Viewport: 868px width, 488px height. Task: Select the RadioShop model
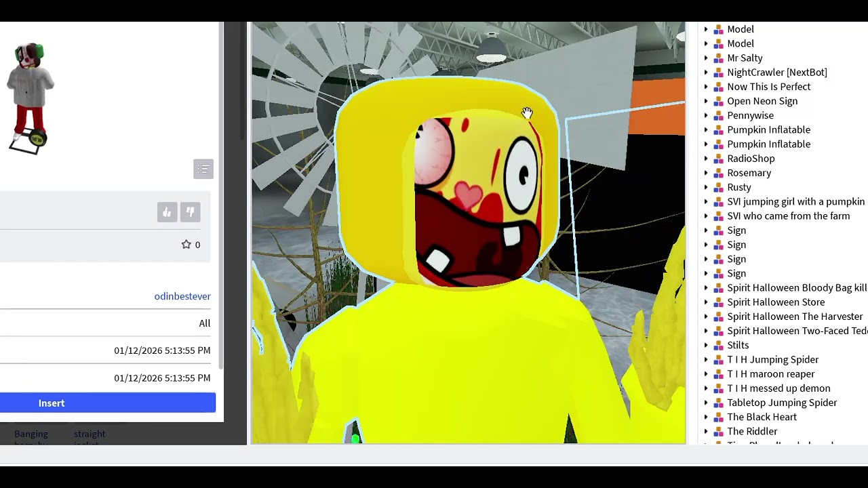(751, 159)
